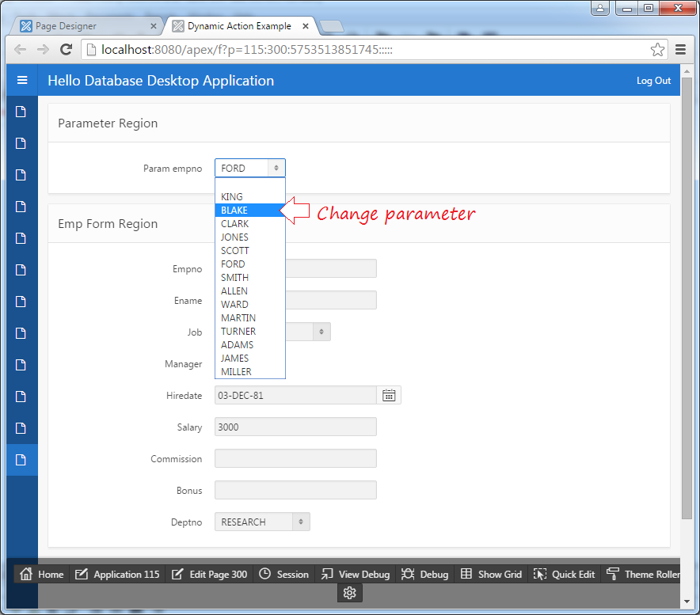Open Edit Page 300 in toolbar
The height and width of the screenshot is (615, 700).
click(x=210, y=575)
